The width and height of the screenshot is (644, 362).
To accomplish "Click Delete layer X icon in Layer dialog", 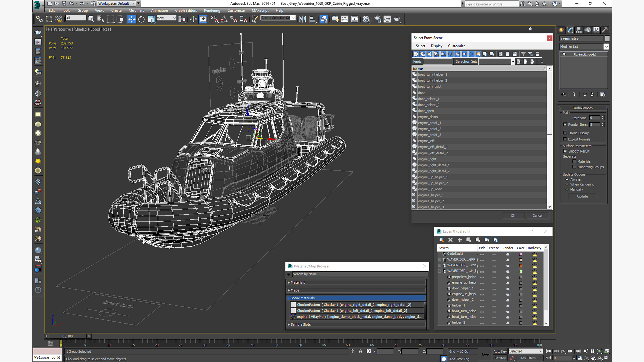I will click(x=450, y=240).
